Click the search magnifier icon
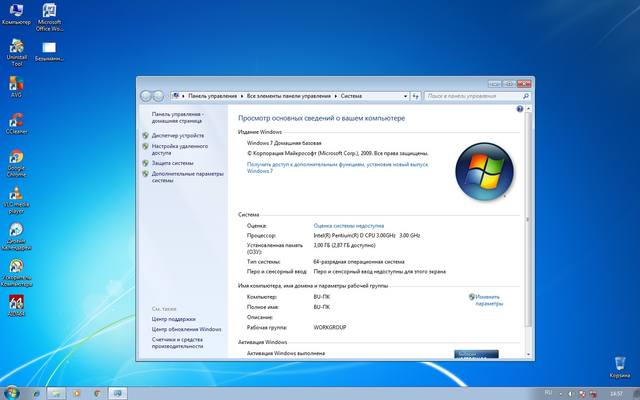This screenshot has width=640, height=400. (526, 96)
